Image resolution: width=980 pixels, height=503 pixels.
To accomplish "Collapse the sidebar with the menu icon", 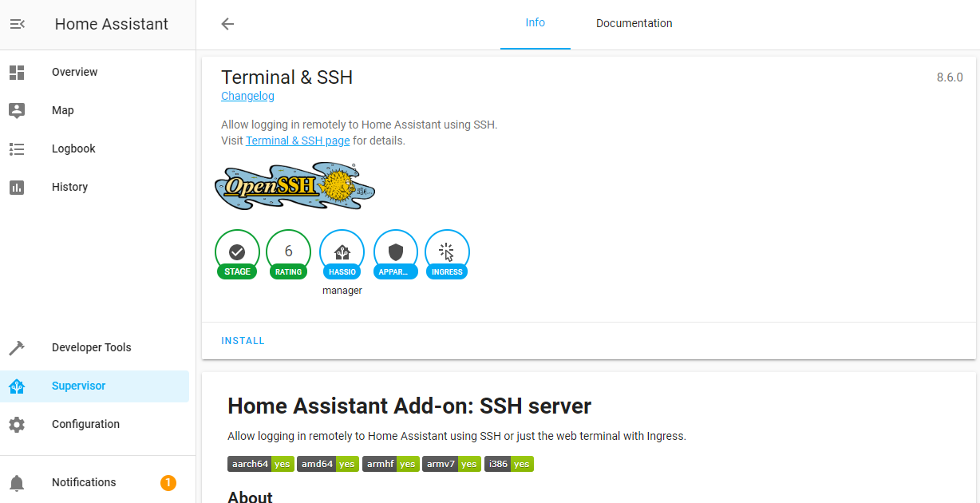I will 17,24.
